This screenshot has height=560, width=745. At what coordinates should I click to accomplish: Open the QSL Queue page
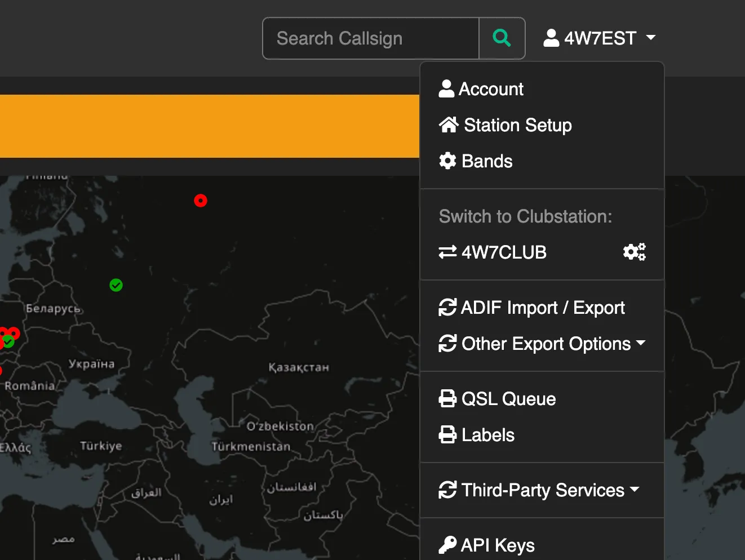[x=508, y=399]
